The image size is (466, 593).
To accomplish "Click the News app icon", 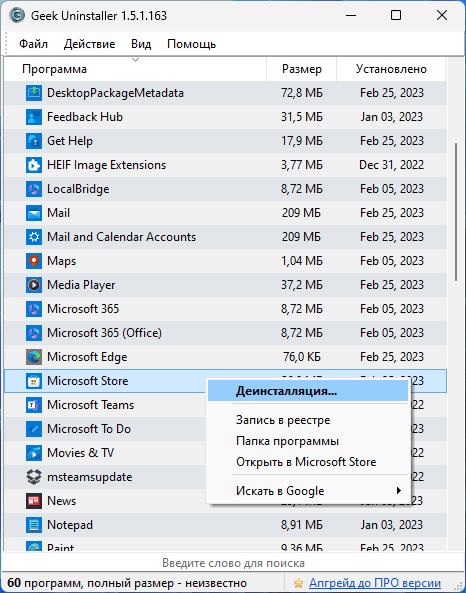I will 34,501.
